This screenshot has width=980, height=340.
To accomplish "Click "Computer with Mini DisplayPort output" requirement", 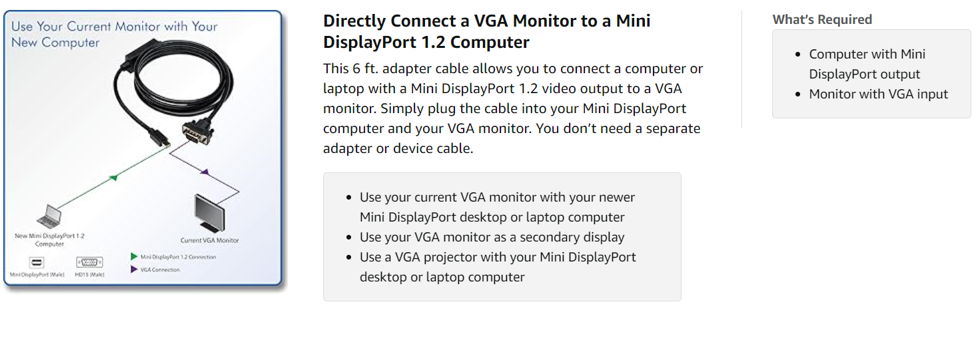I will pyautogui.click(x=867, y=64).
